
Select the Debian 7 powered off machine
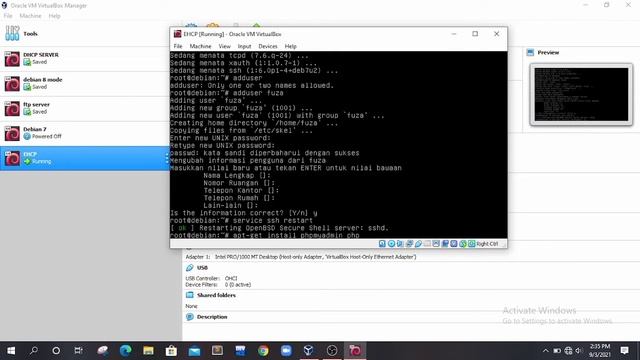pyautogui.click(x=85, y=133)
